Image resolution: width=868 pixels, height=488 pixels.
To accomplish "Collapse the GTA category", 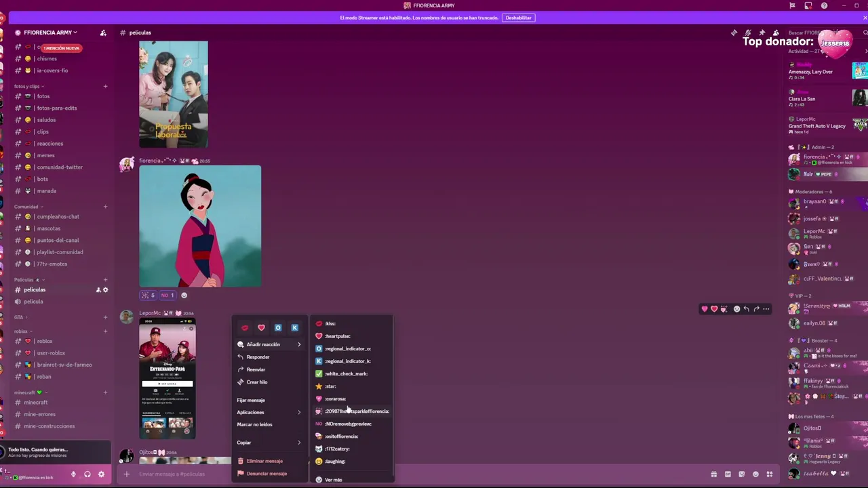I will (20, 317).
